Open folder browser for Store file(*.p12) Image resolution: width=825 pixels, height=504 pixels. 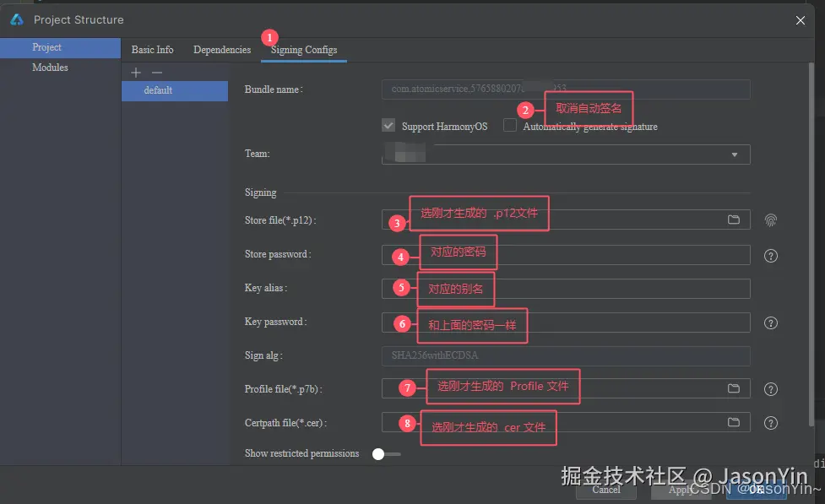734,219
